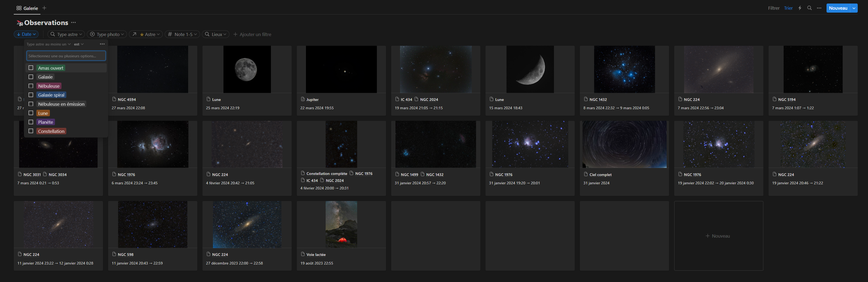Click the page icon next to Jupiter
This screenshot has width=868, height=282.
(302, 99)
